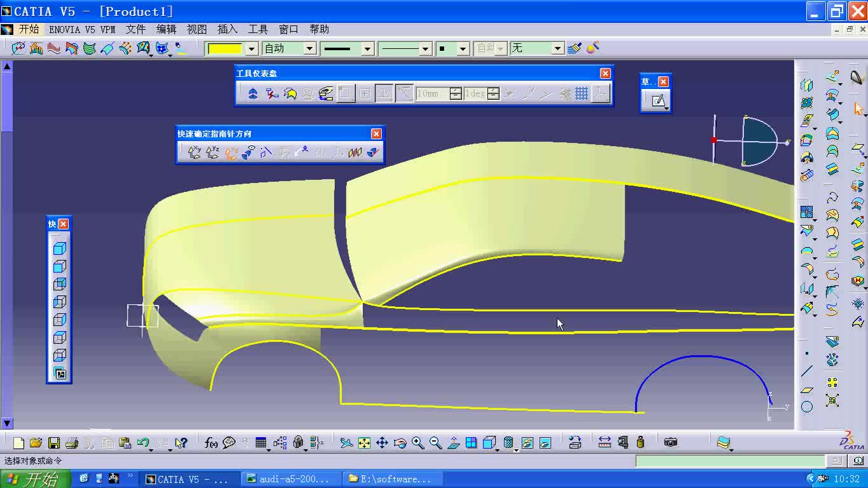Open the point symbol dropdown

click(x=463, y=48)
